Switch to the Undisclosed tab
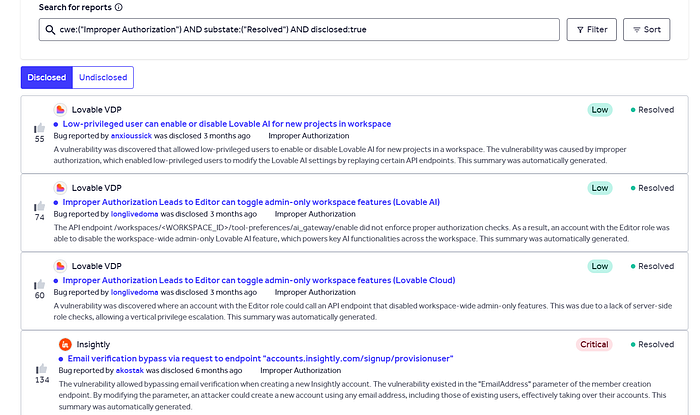This screenshot has height=415, width=700. pyautogui.click(x=103, y=77)
